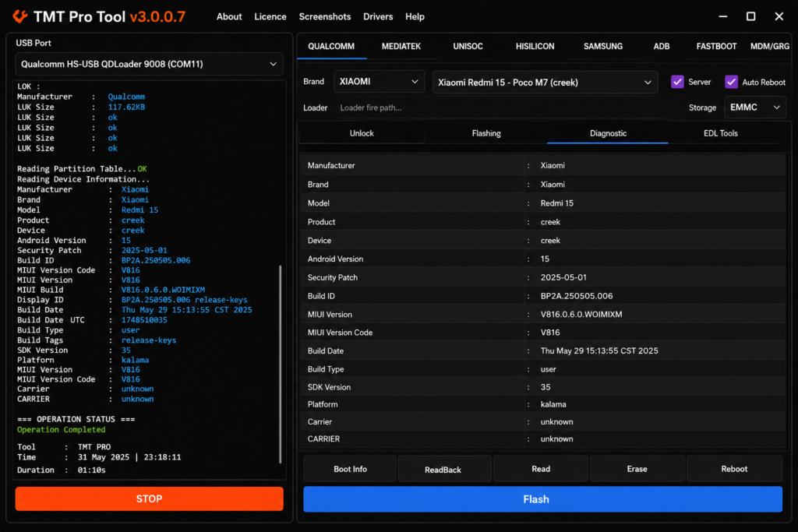Select the Flashing sub-tab

[x=486, y=133]
